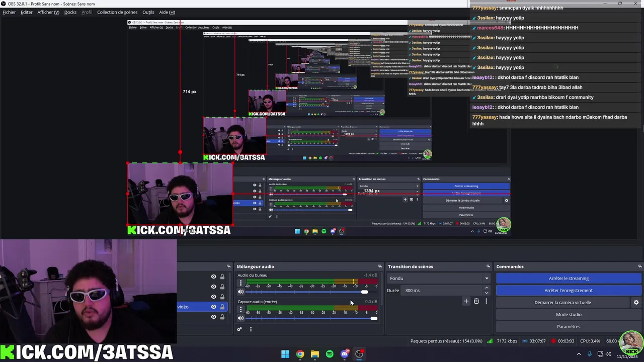644x362 pixels.
Task: Click the Paquets perdus (réseau) status text
Action: click(446, 341)
